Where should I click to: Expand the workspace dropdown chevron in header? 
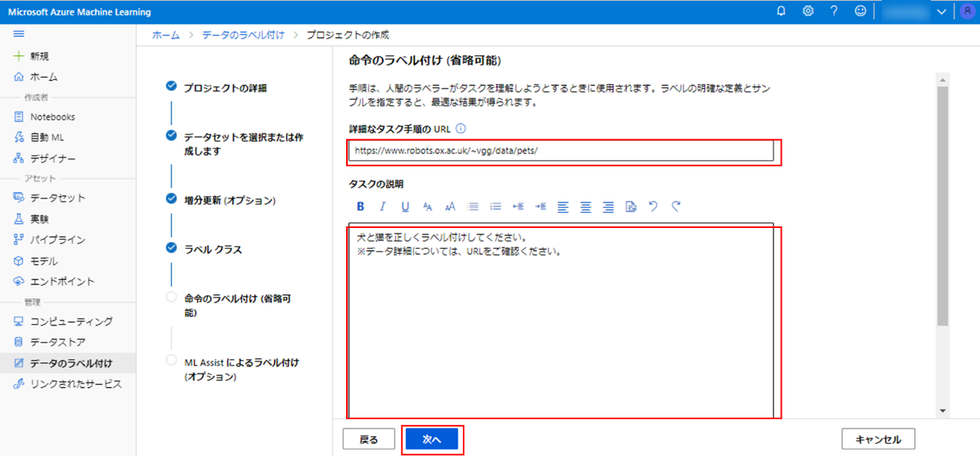(x=941, y=12)
